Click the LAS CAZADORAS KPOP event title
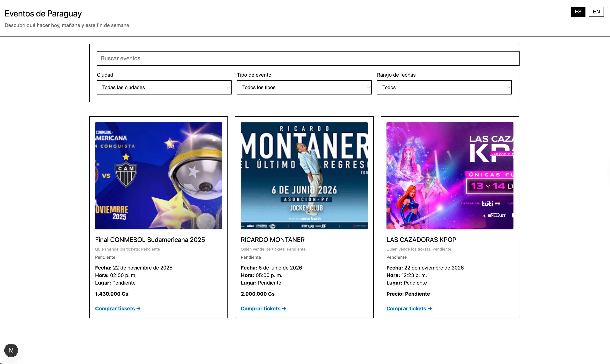Viewport: 610px width, 364px height. click(421, 240)
